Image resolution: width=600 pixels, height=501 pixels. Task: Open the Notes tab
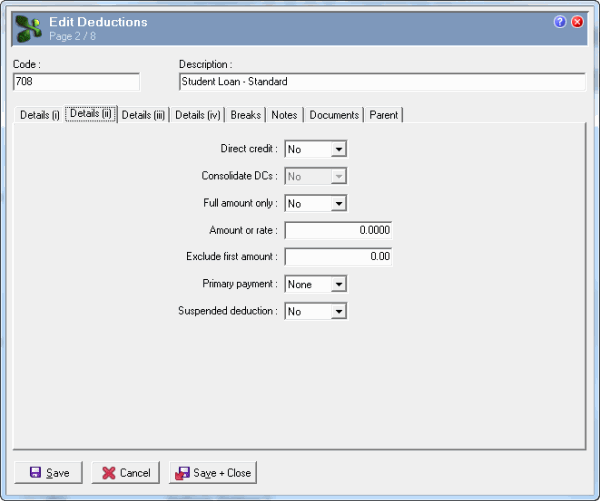284,115
